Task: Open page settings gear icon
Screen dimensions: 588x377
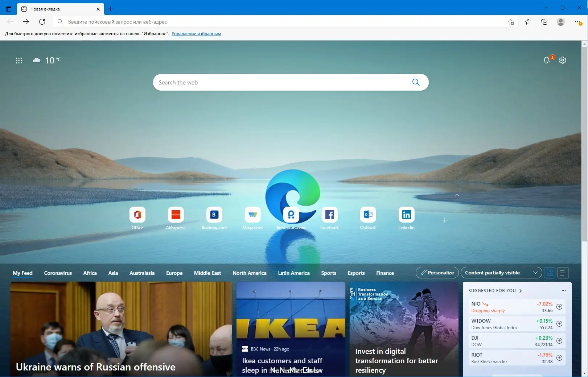Action: click(563, 60)
